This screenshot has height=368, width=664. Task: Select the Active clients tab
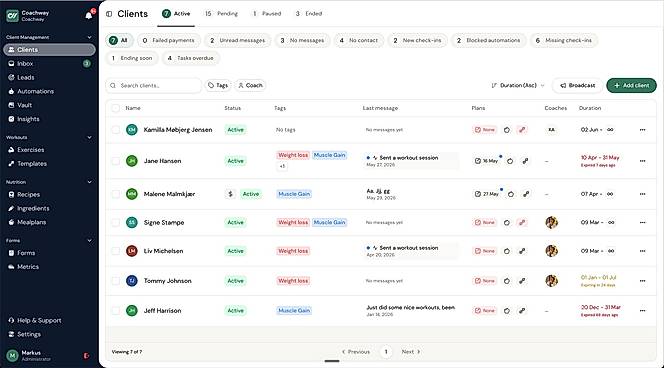(176, 14)
